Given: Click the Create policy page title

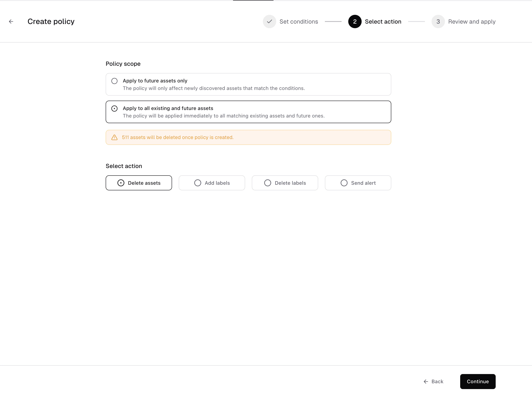Looking at the screenshot, I should pyautogui.click(x=51, y=22).
